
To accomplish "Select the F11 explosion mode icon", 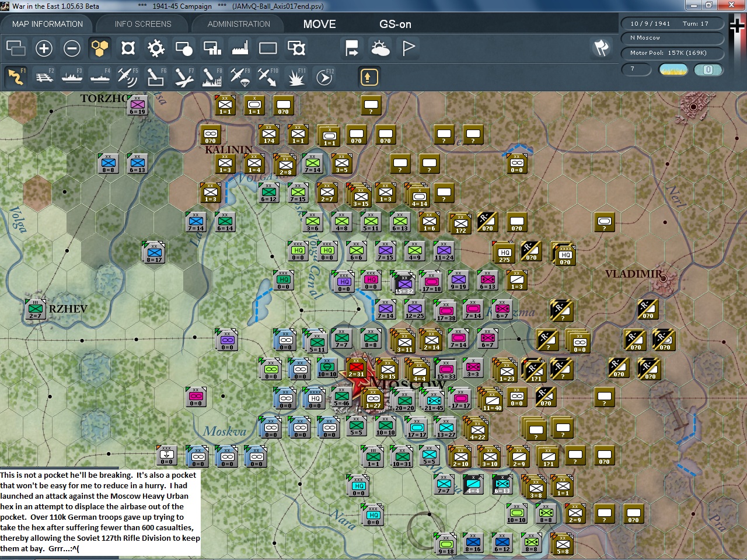I will point(296,77).
